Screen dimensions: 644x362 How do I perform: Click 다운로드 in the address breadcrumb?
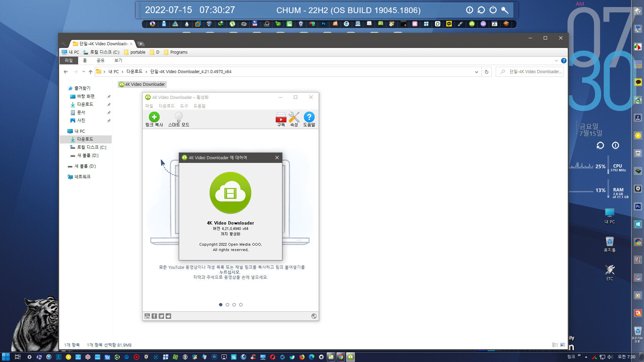point(135,72)
